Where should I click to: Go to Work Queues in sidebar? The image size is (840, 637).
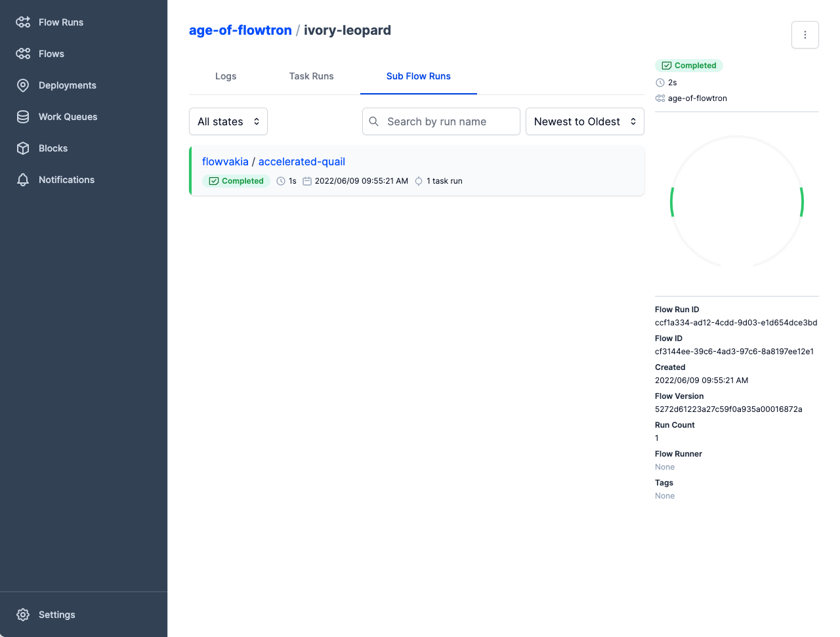(68, 117)
